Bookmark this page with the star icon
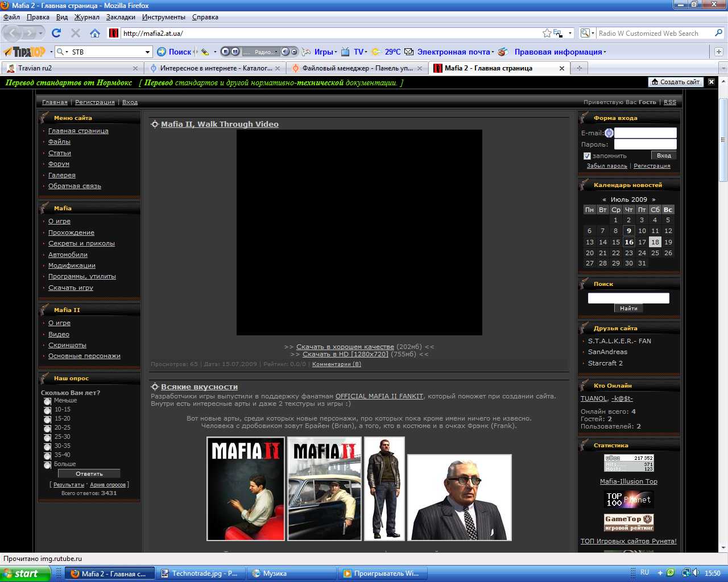728x582 pixels. (x=547, y=33)
